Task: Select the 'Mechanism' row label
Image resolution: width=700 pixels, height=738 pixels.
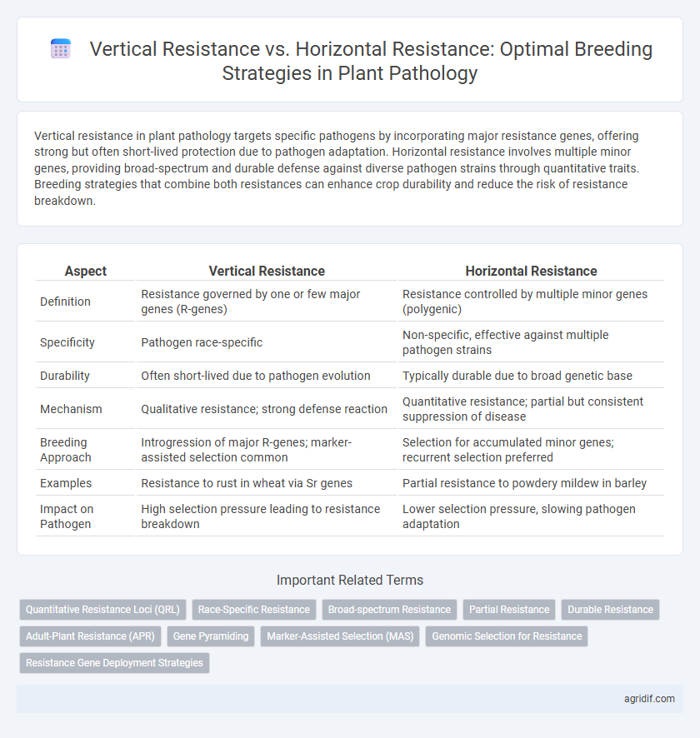Action: [71, 409]
